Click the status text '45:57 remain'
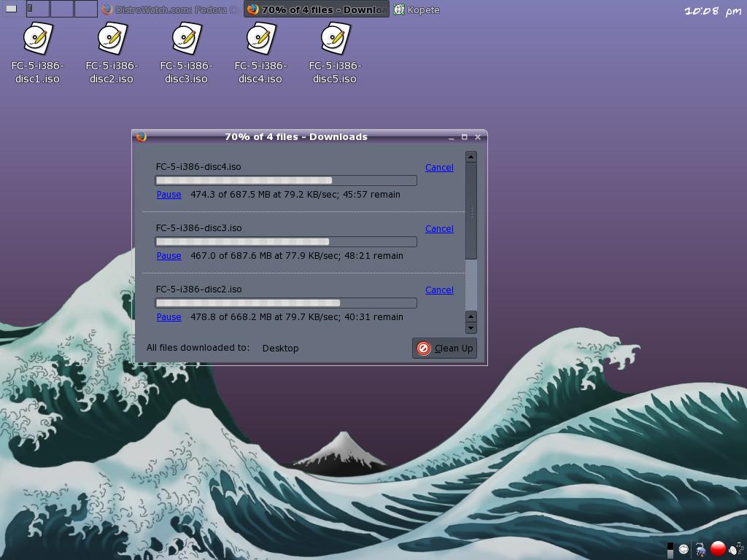 tap(371, 194)
